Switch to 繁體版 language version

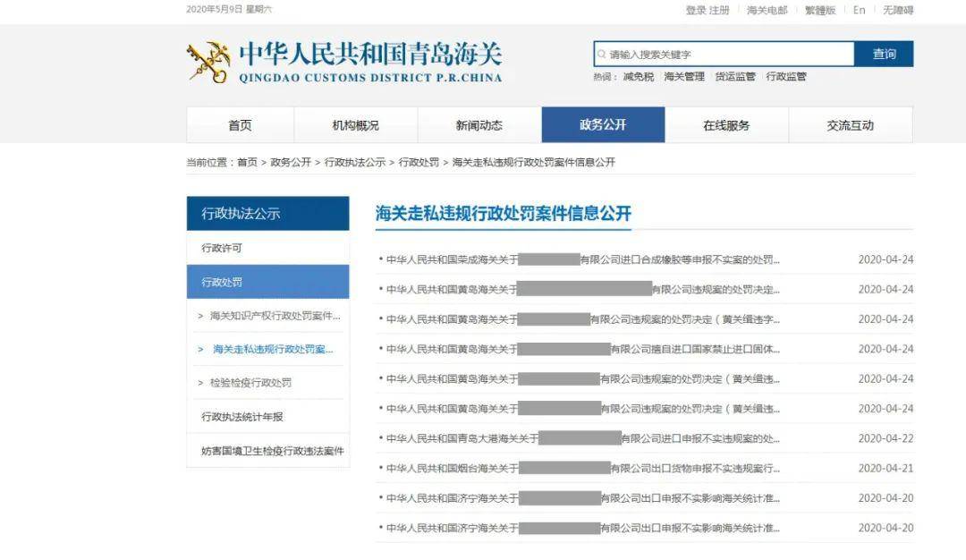[x=820, y=10]
